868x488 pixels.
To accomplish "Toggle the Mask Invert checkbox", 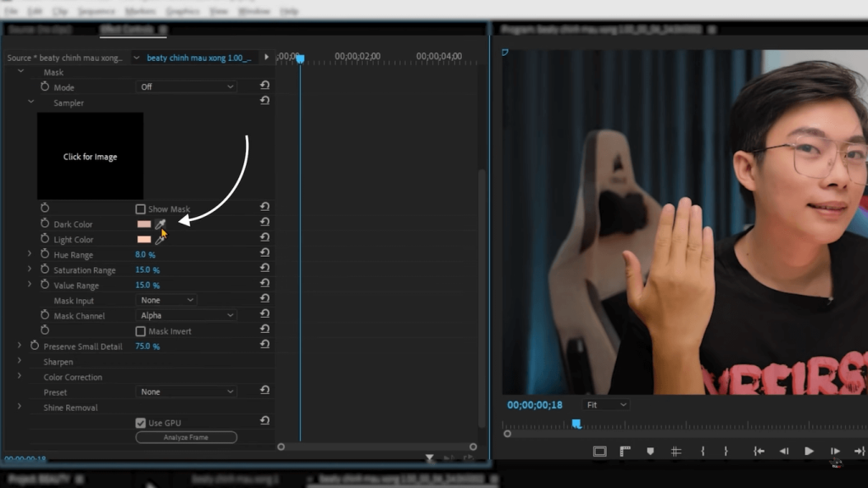I will click(x=139, y=330).
